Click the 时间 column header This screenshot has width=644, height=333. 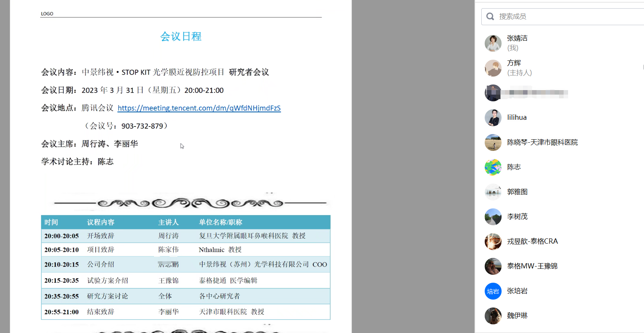[x=51, y=222]
